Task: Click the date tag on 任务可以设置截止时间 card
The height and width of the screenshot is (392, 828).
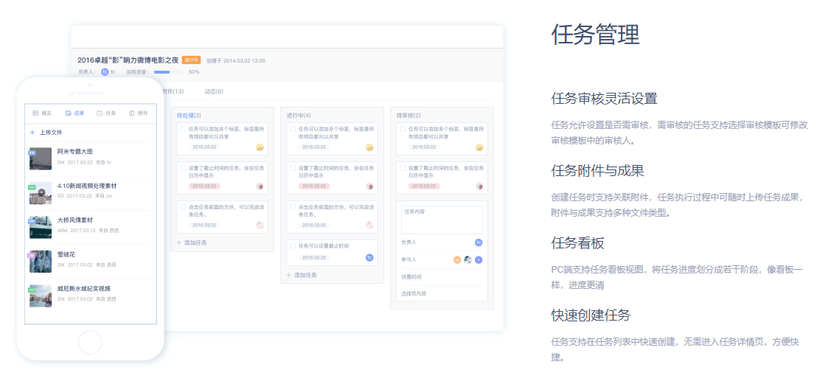Action: [x=314, y=257]
